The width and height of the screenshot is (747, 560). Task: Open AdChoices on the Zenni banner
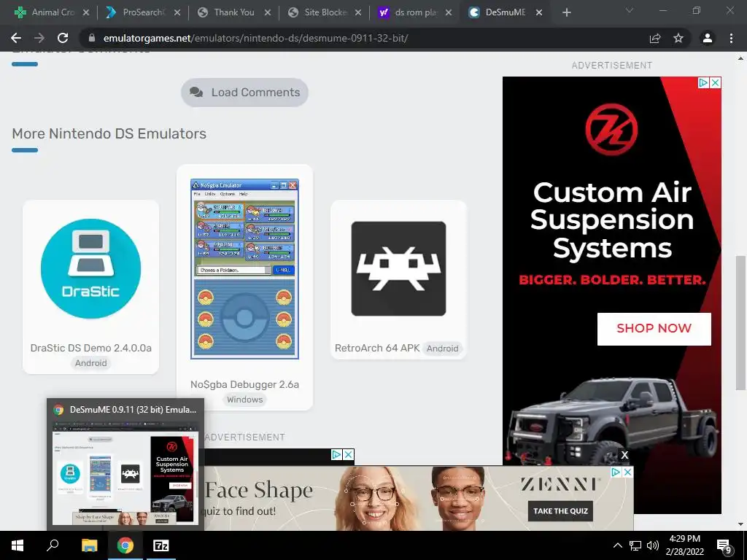tap(616, 472)
